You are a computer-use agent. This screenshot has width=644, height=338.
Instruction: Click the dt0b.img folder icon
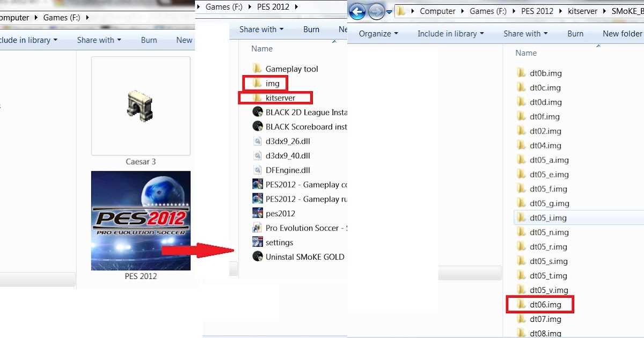[521, 73]
